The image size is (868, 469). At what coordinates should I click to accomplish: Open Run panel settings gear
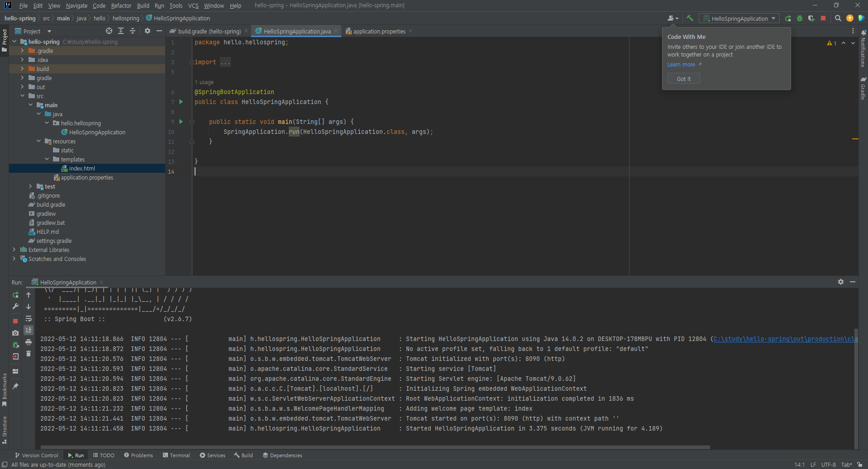click(x=840, y=282)
